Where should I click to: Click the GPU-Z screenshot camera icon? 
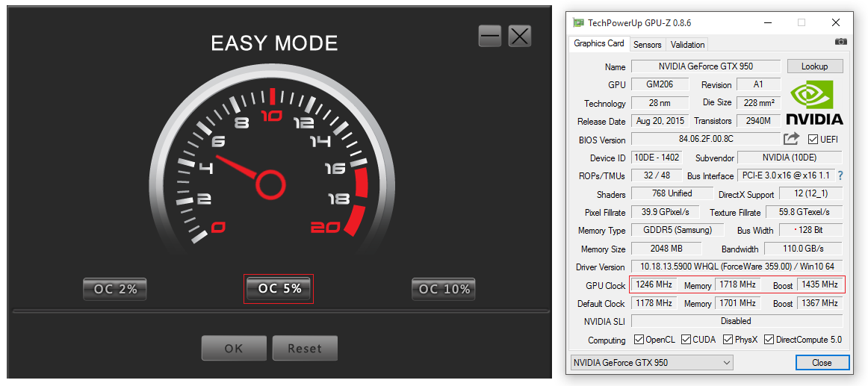click(x=840, y=42)
